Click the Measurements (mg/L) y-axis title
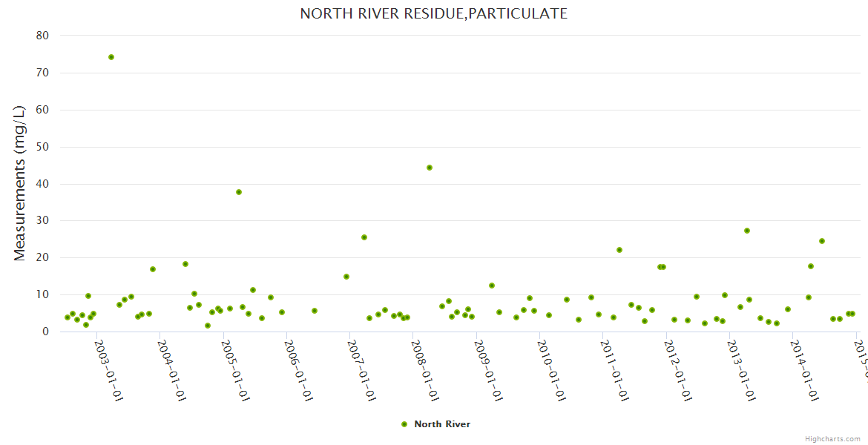The image size is (868, 445). click(x=20, y=182)
